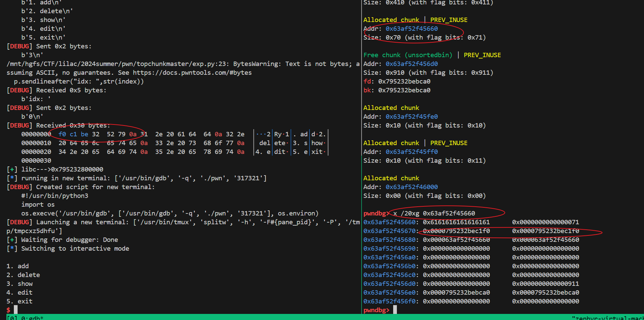Viewport: 644px width, 320px height.
Task: Click the 'Allocated chunk | PREV_INUSE' heading above 0x63af52f45ff0
Action: coord(415,143)
